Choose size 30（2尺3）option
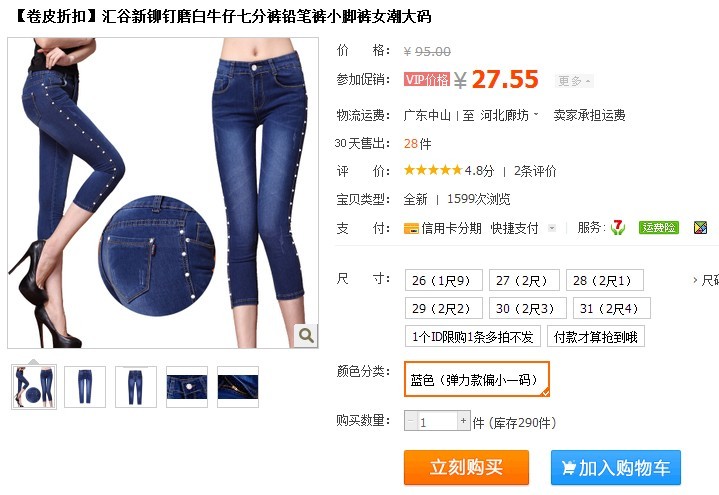This screenshot has width=719, height=495. [x=527, y=308]
